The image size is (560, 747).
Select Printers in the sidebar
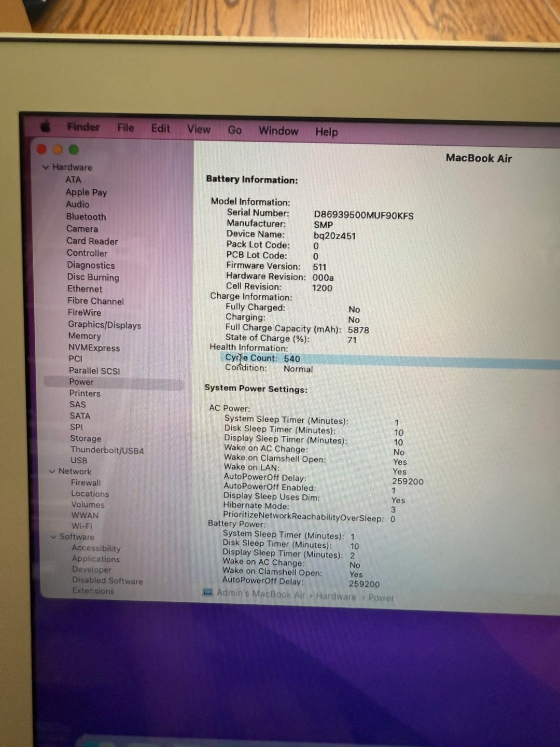click(85, 393)
